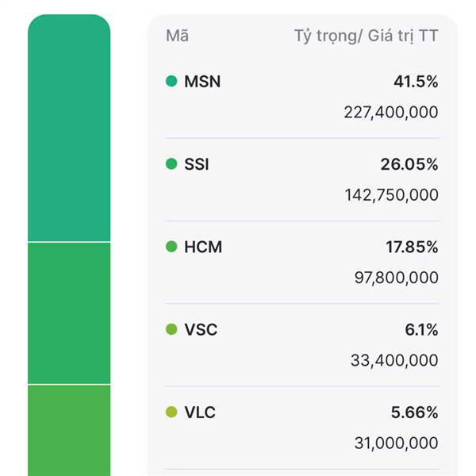Open the HCM stock ticker row
Image resolution: width=476 pixels, height=476 pixels.
click(x=302, y=263)
